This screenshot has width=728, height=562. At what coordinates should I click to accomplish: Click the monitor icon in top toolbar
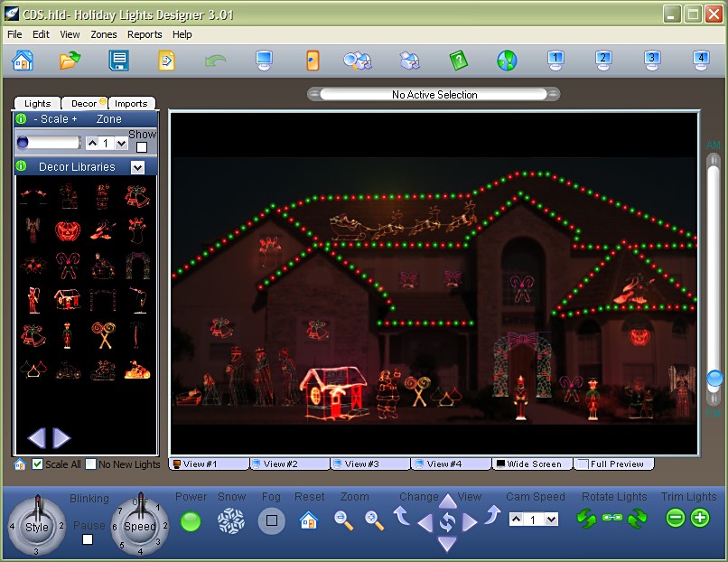pyautogui.click(x=264, y=61)
